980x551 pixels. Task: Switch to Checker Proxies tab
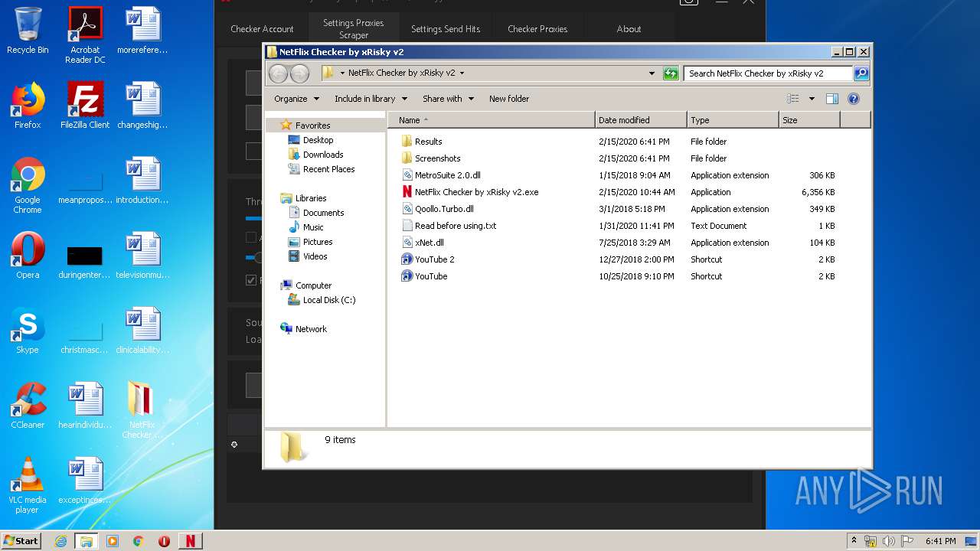pyautogui.click(x=537, y=29)
